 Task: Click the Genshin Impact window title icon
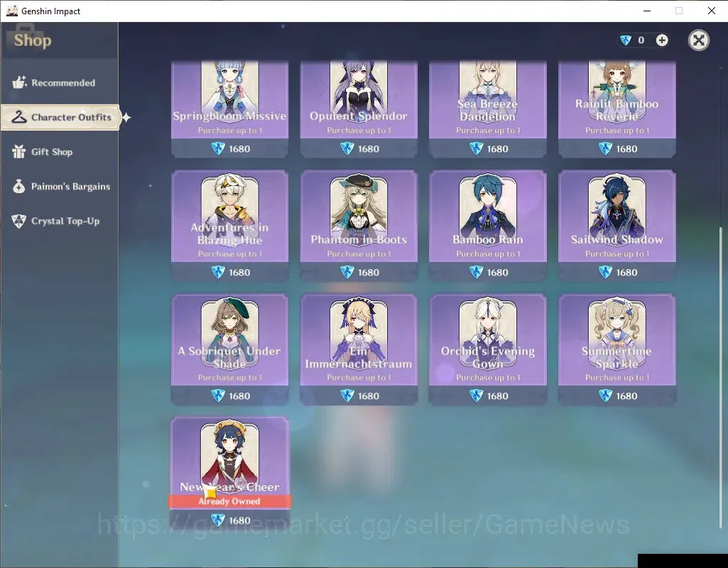pyautogui.click(x=11, y=11)
